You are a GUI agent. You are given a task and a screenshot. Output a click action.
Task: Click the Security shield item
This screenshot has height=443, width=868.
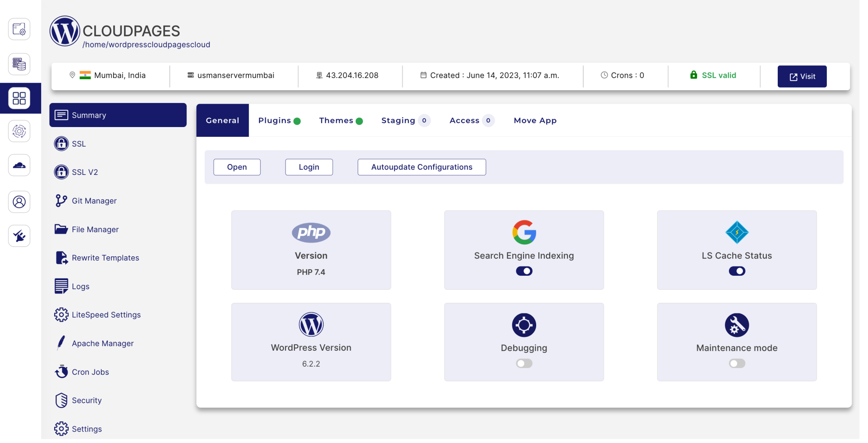[x=86, y=400]
